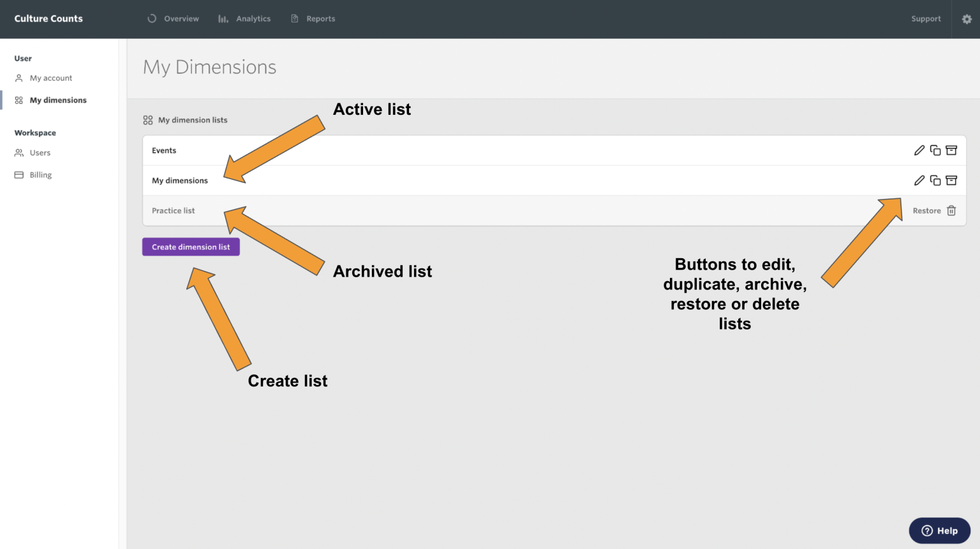Select the Events list row
980x549 pixels.
pyautogui.click(x=447, y=150)
